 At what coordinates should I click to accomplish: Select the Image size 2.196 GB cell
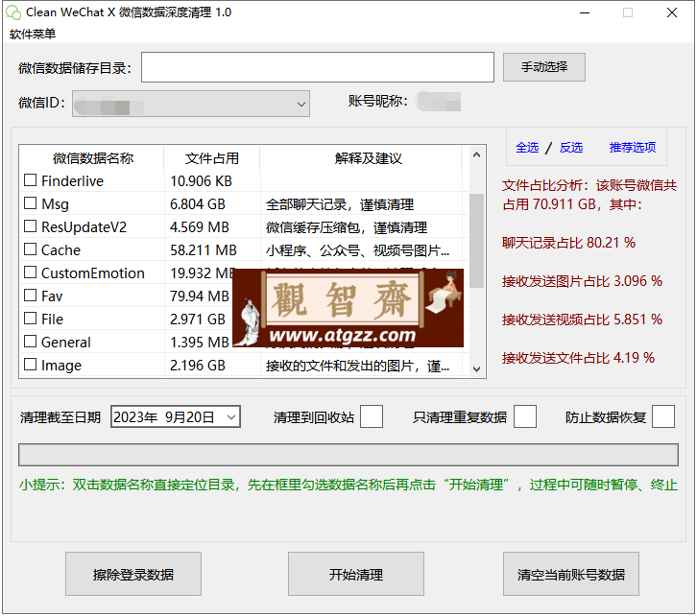tap(198, 366)
